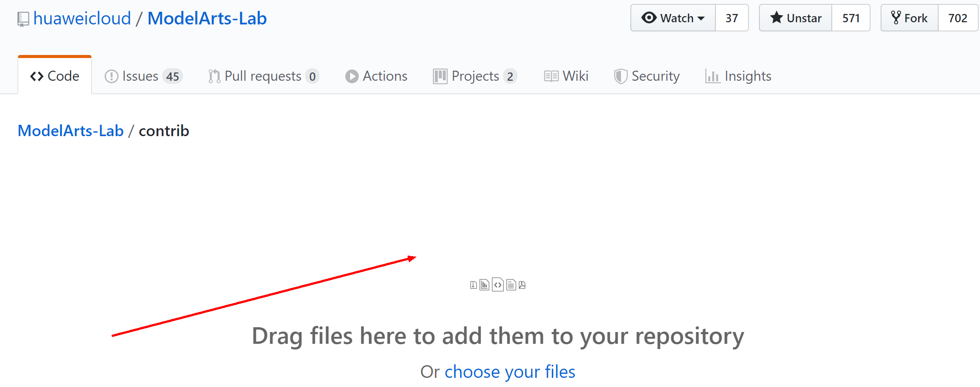Click the zip file icon in upload area
The width and height of the screenshot is (980, 387).
pos(473,285)
